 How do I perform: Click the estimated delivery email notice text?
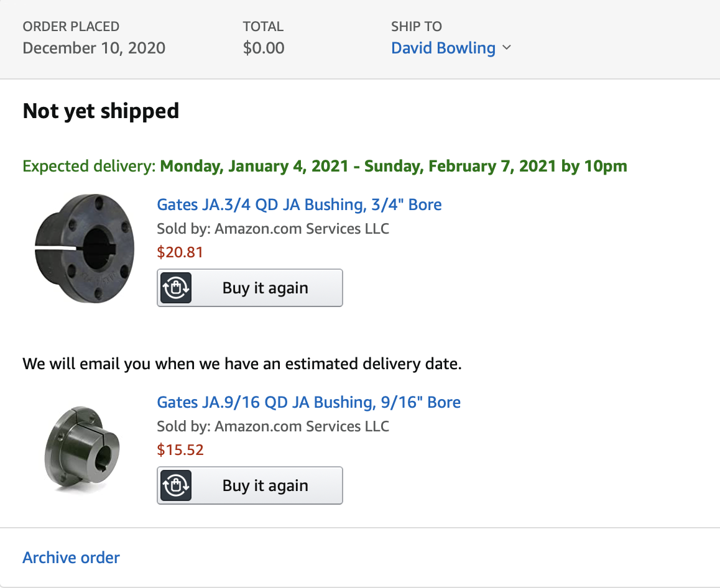(x=242, y=364)
